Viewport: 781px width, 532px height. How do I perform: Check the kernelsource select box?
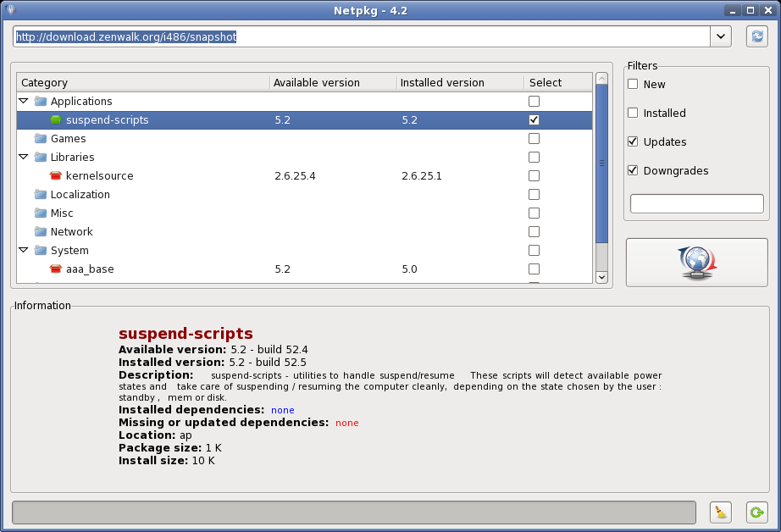[x=534, y=176]
